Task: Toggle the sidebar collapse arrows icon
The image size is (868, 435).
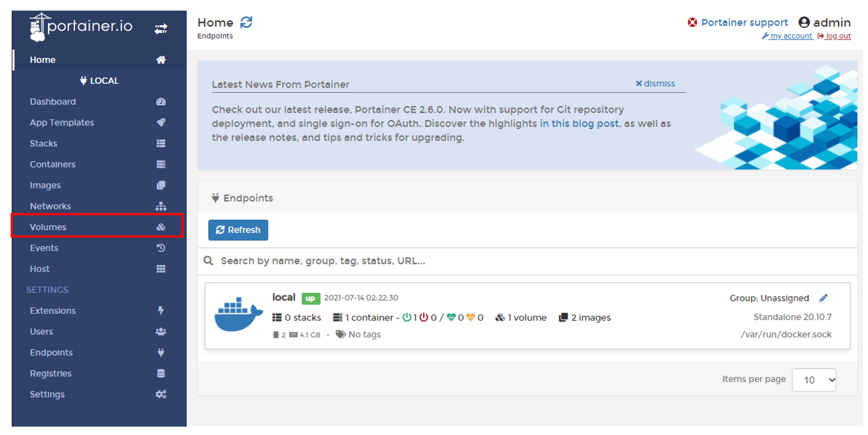Action: pos(161,28)
